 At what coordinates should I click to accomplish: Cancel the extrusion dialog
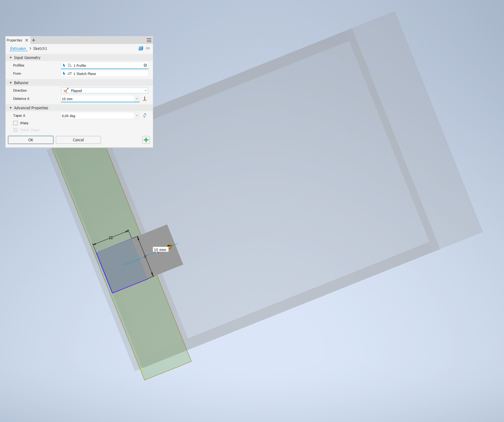click(78, 140)
